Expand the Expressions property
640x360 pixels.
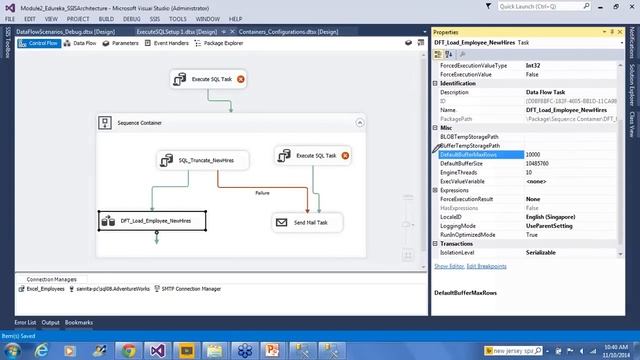pyautogui.click(x=435, y=190)
